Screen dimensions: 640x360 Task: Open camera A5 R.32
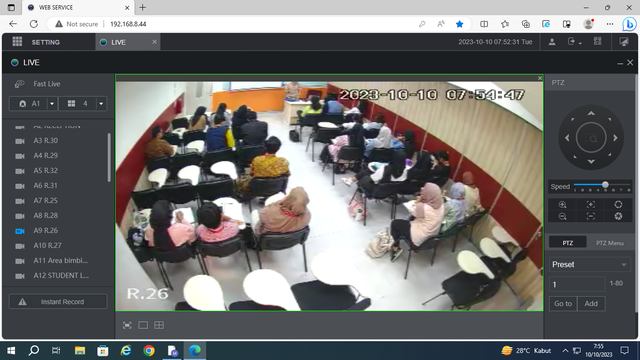(x=45, y=171)
